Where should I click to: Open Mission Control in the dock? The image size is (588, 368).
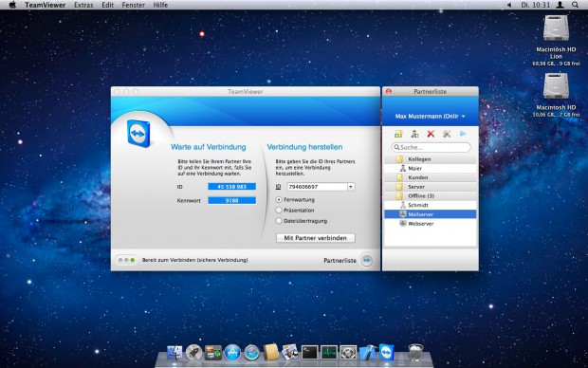tap(213, 353)
